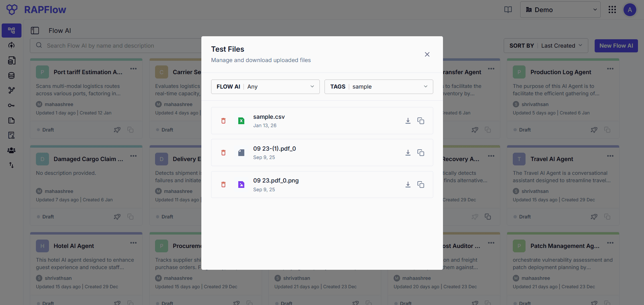This screenshot has height=305, width=644.
Task: Open the documentation book icon in the header
Action: tap(508, 10)
